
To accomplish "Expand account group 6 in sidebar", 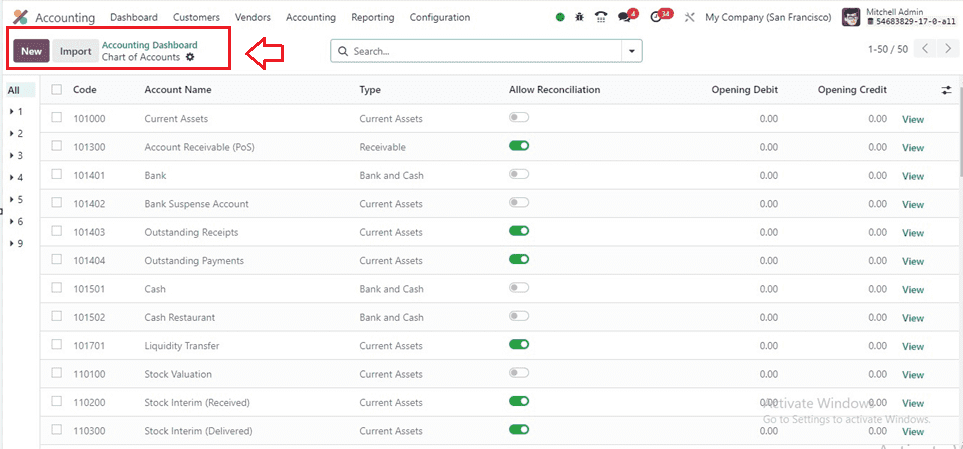I will pos(12,222).
